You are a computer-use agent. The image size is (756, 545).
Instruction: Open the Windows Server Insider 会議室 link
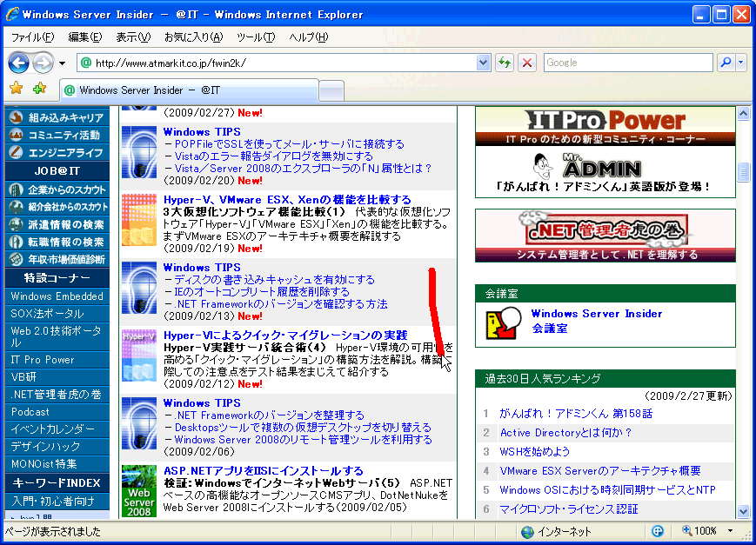coord(597,321)
